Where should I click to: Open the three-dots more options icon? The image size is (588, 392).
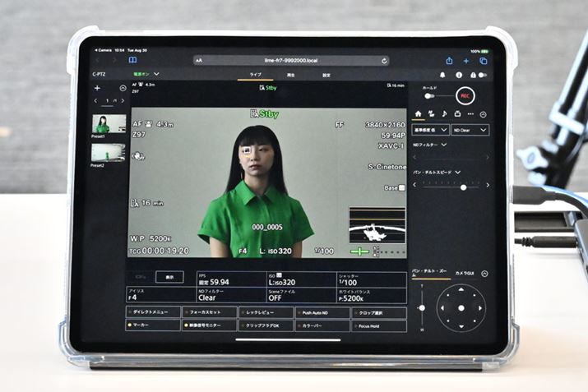(470, 114)
